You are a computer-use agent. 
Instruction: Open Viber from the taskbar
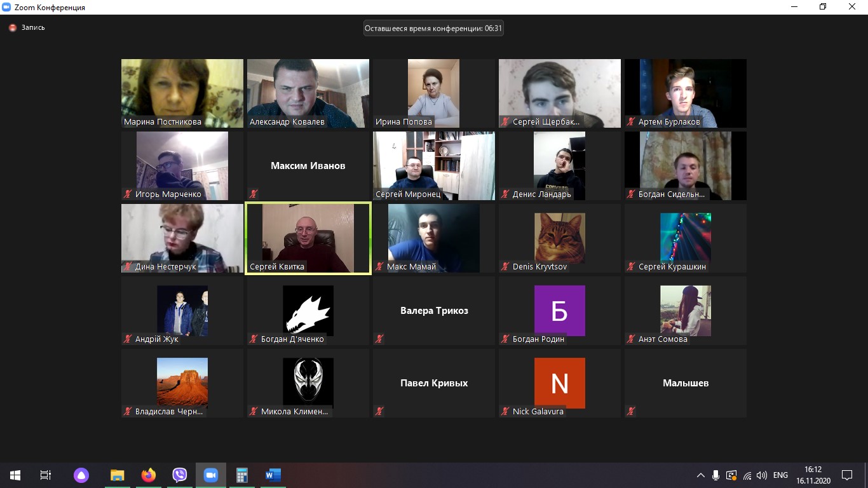[x=180, y=475]
